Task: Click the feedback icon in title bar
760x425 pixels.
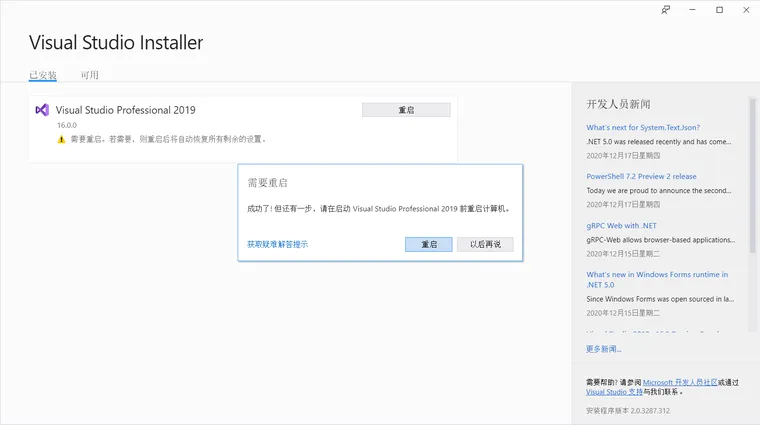Action: point(665,10)
